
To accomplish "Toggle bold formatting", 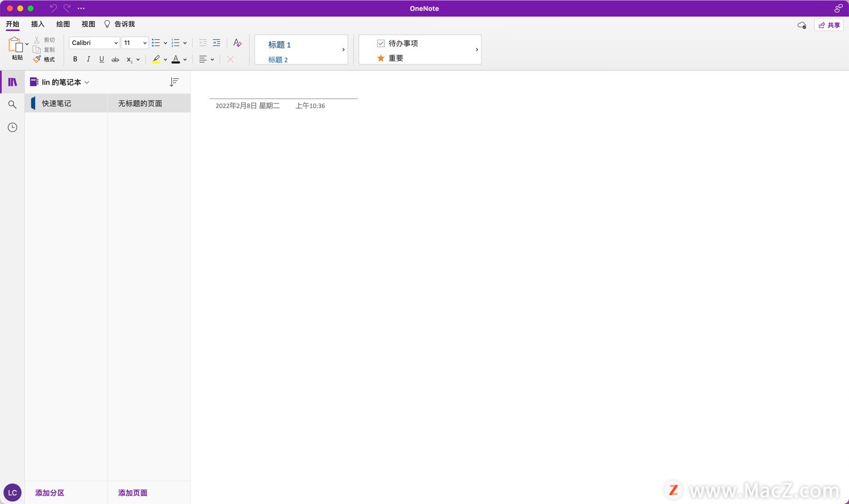I will pyautogui.click(x=75, y=59).
